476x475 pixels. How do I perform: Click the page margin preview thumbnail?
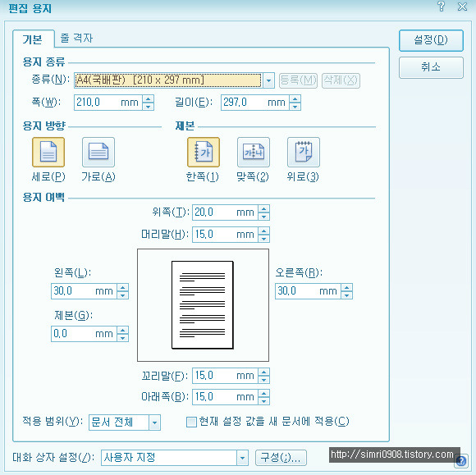[203, 305]
